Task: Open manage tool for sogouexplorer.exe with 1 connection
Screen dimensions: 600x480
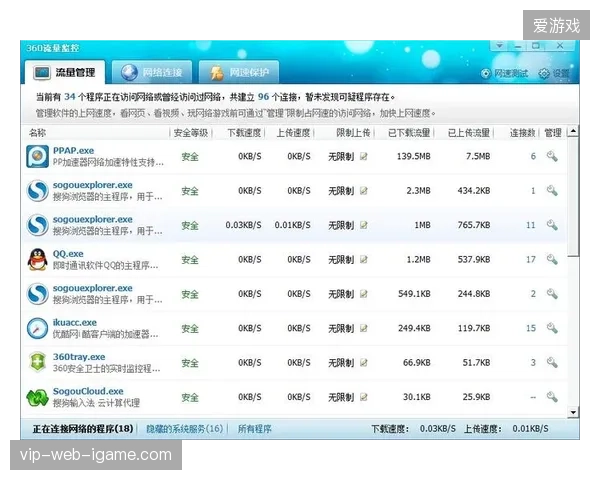Action: click(x=552, y=190)
